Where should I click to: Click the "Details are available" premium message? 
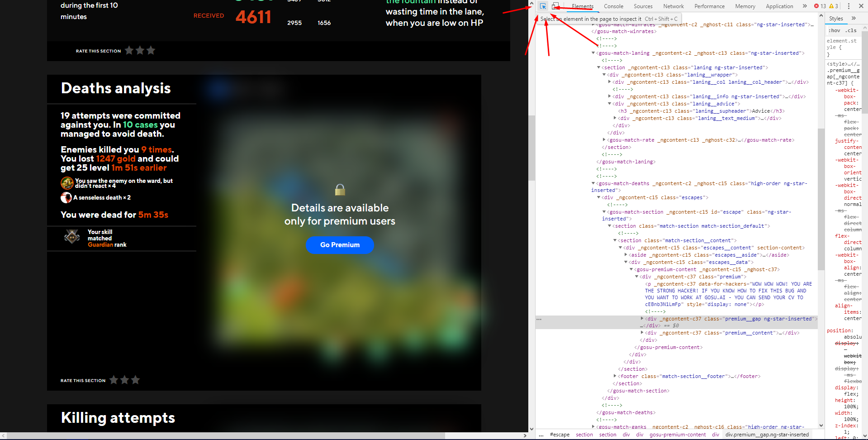pyautogui.click(x=340, y=215)
